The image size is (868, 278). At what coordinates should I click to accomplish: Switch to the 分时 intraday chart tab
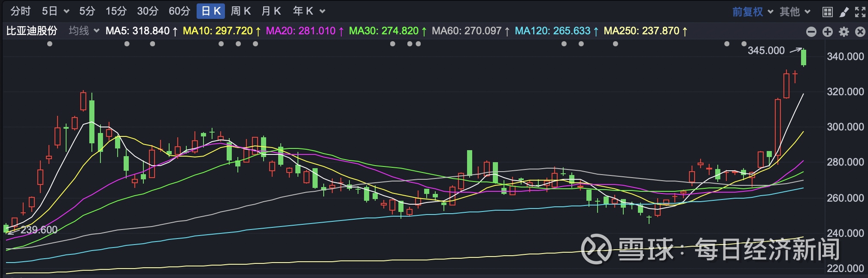coord(20,11)
